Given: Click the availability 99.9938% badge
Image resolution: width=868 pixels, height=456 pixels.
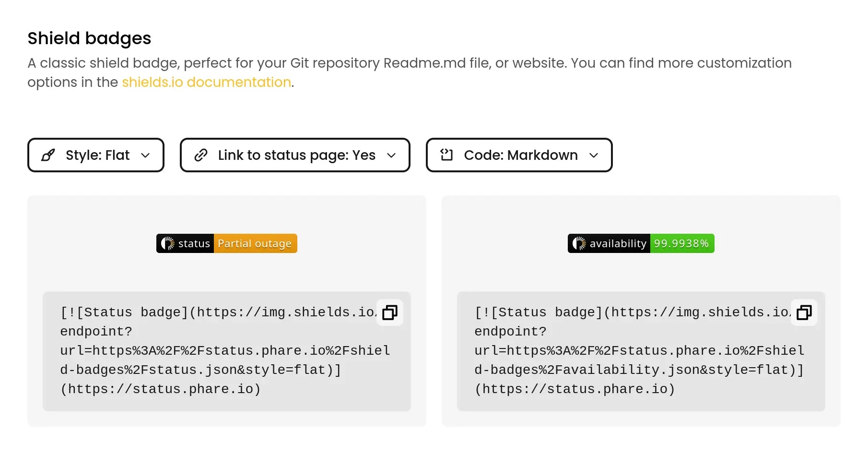Looking at the screenshot, I should click(x=641, y=243).
